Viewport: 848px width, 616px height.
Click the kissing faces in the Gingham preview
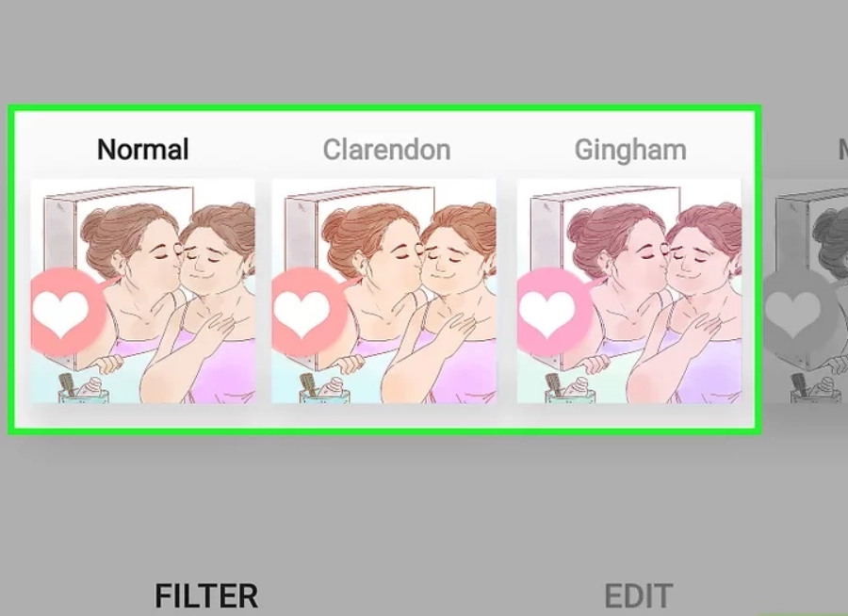tap(665, 254)
